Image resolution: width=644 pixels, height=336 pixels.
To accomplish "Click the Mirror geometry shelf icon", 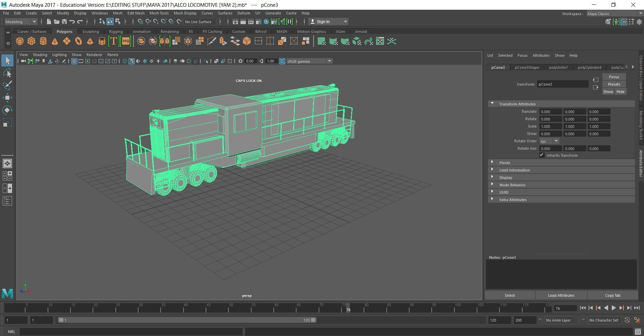I will click(165, 41).
